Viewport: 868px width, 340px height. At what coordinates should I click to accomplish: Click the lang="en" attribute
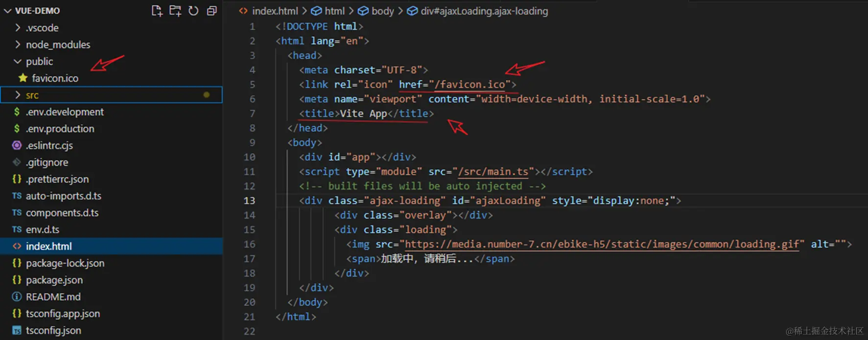coord(337,41)
